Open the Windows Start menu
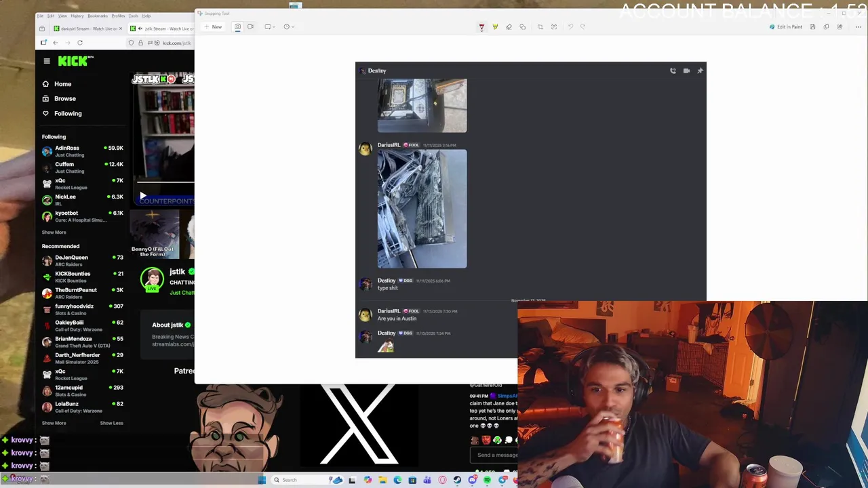Viewport: 868px width, 488px height. (262, 480)
